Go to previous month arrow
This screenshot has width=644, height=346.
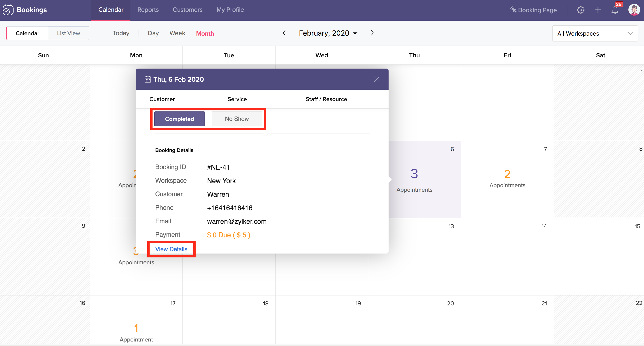[284, 33]
